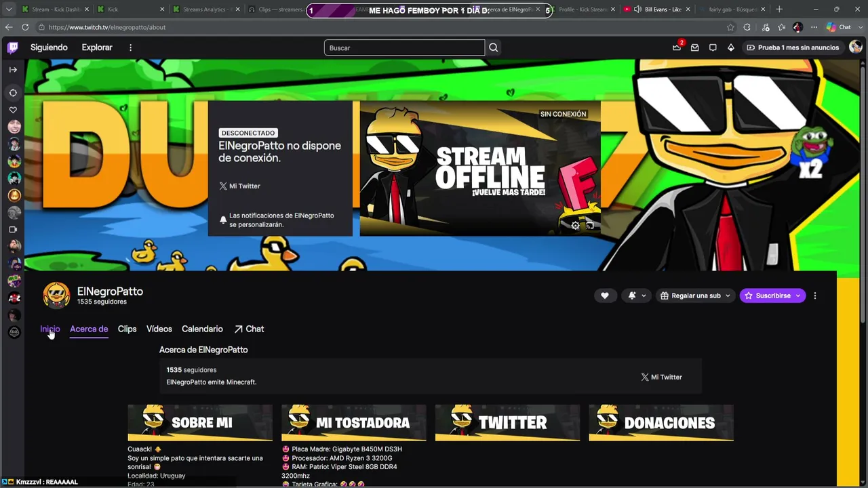Mute the Bill Evans tab audio icon
Viewport: 868px width, 488px height.
point(637,9)
